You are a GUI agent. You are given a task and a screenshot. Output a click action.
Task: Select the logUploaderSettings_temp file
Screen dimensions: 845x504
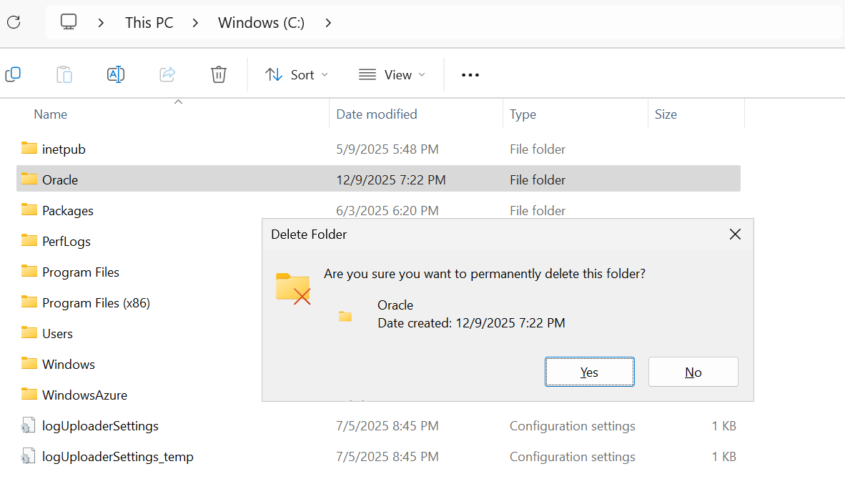[x=117, y=457]
